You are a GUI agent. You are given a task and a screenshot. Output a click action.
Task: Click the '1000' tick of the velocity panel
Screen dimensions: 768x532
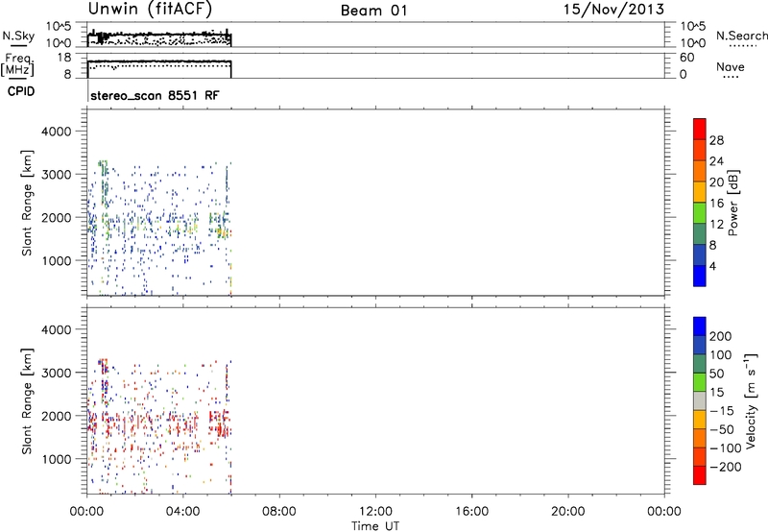(x=56, y=459)
